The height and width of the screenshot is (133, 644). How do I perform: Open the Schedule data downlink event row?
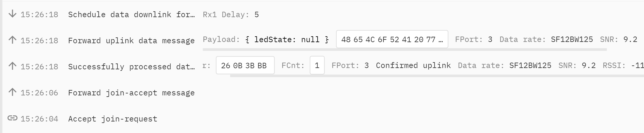point(322,15)
